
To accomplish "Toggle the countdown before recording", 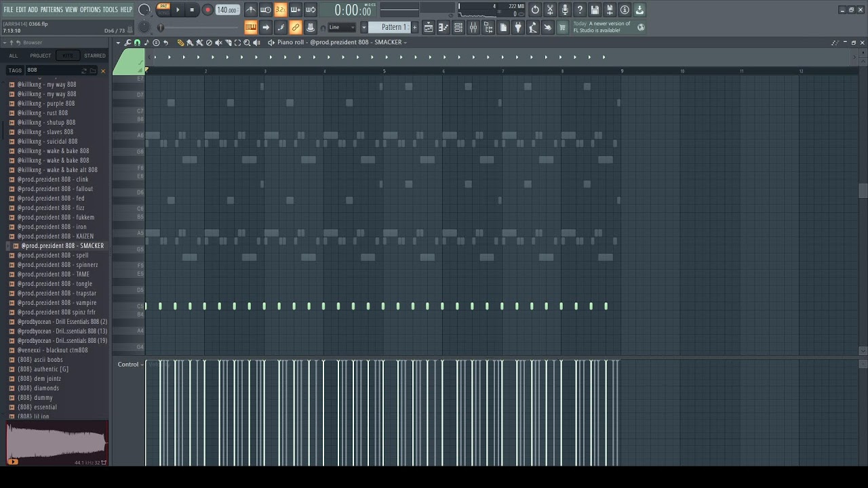I will click(x=281, y=9).
